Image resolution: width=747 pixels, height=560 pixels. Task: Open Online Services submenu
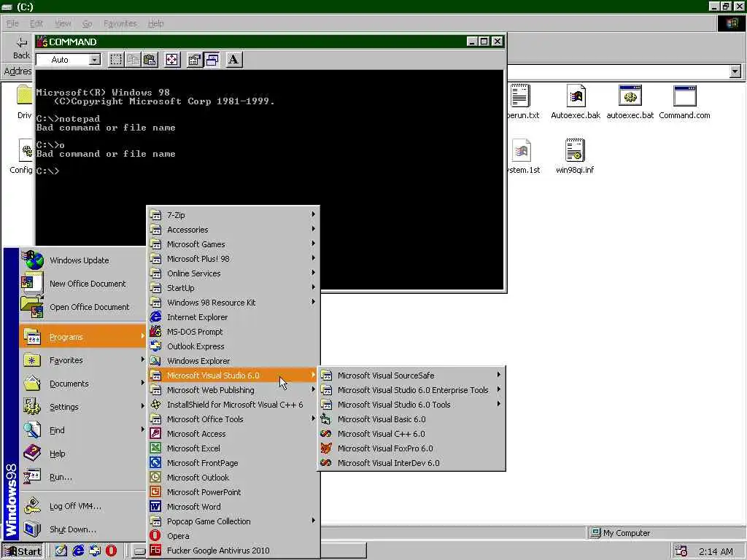pyautogui.click(x=233, y=273)
